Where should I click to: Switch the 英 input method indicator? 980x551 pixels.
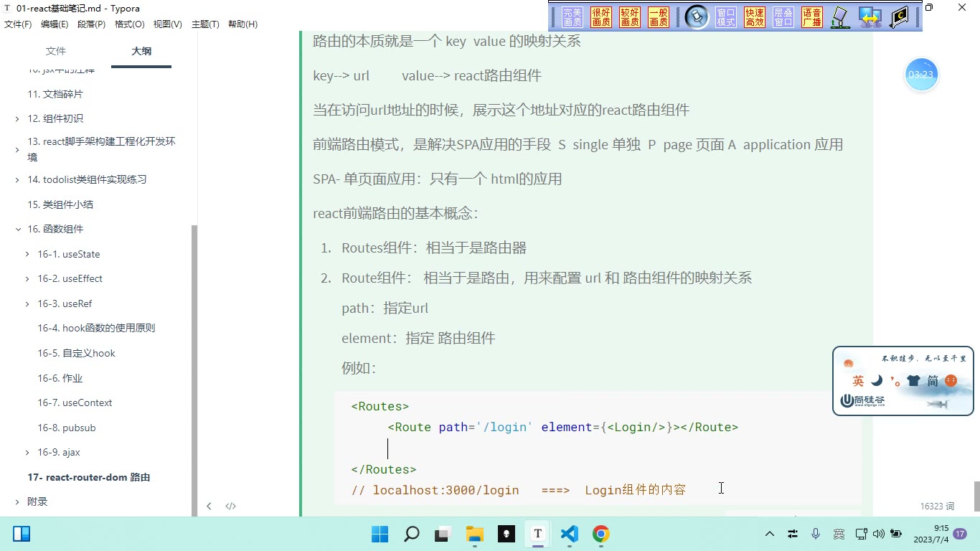coord(839,534)
